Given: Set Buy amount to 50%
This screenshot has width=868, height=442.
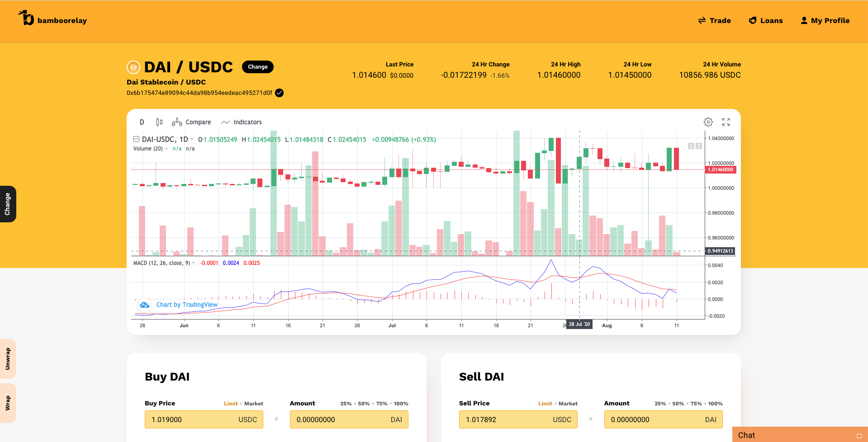Looking at the screenshot, I should (x=364, y=404).
